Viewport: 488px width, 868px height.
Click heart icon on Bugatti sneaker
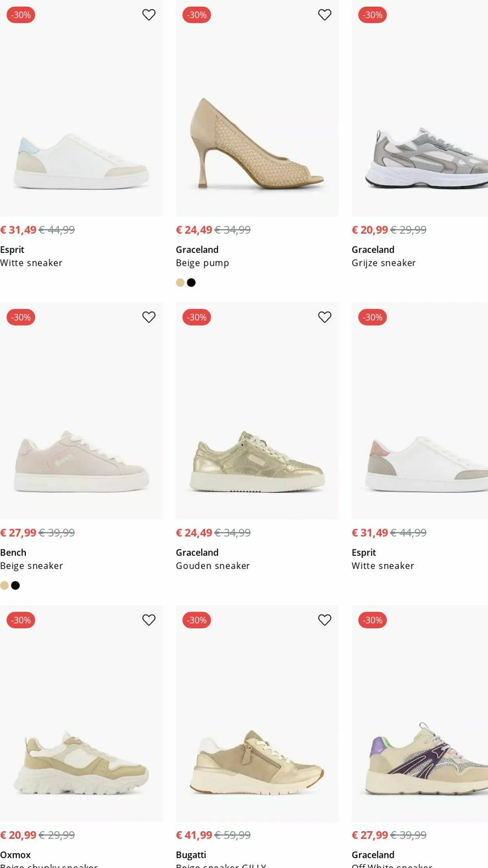click(324, 620)
